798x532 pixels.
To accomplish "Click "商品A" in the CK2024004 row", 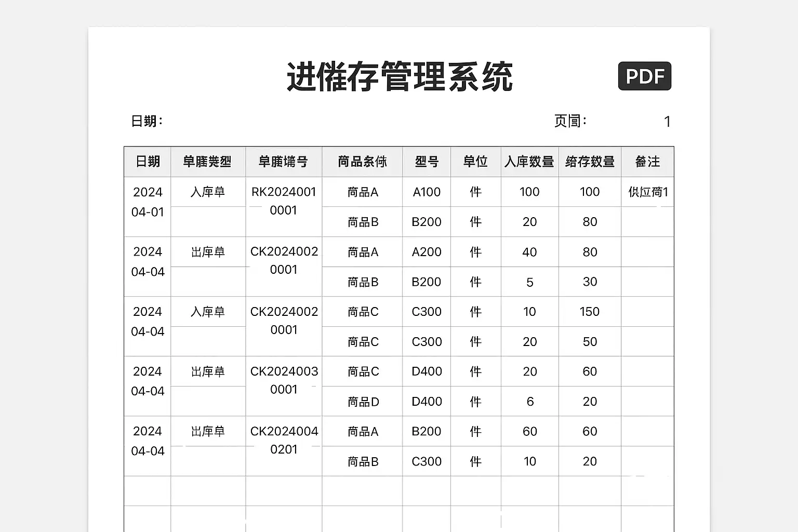I will (x=363, y=431).
